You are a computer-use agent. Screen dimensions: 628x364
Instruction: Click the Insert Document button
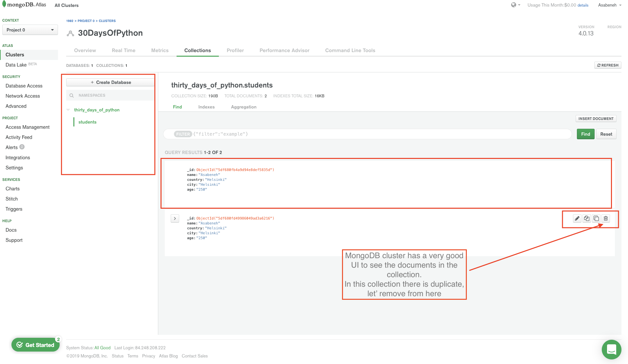(x=596, y=119)
